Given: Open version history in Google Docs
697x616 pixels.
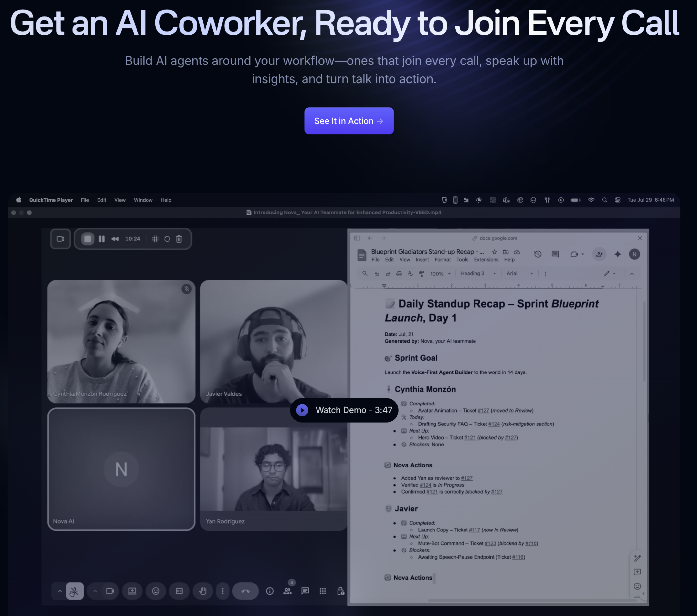Looking at the screenshot, I should pyautogui.click(x=538, y=254).
